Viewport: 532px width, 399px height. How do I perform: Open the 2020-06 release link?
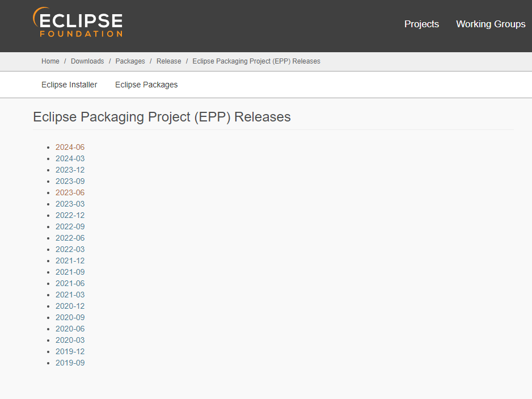point(70,329)
